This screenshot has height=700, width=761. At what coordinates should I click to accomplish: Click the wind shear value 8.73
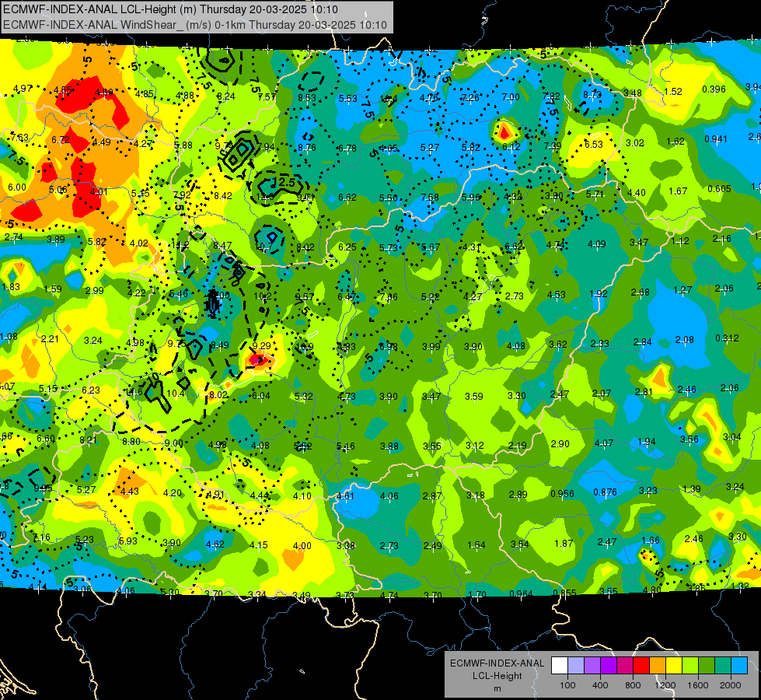pyautogui.click(x=592, y=95)
